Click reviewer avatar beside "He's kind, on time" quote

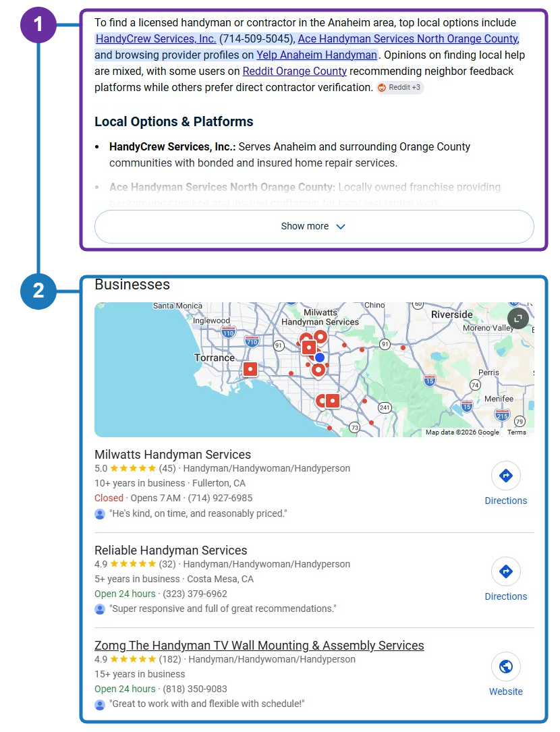coord(99,514)
